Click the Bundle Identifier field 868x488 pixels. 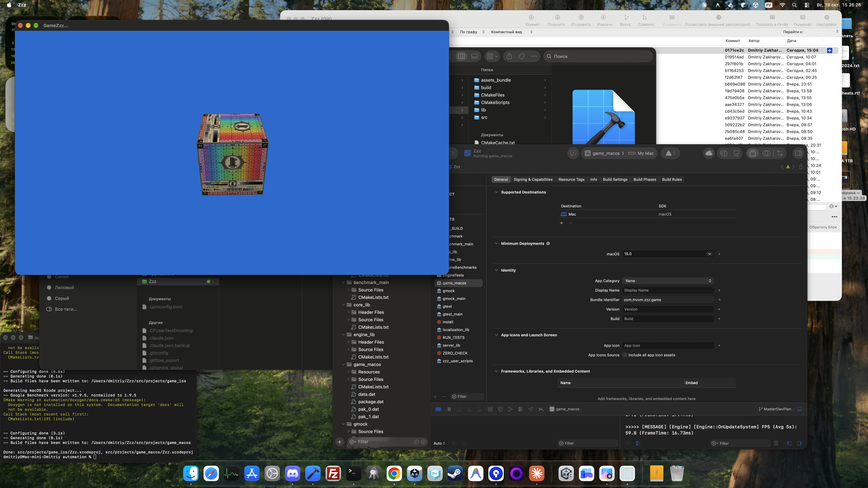click(668, 300)
